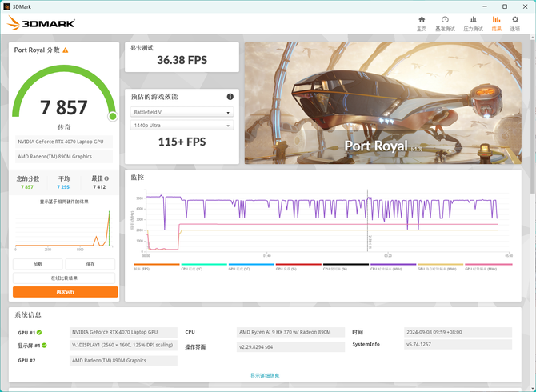536x392 pixels.
Task: Click the 3DMark icon in the title bar
Action: tap(6, 6)
